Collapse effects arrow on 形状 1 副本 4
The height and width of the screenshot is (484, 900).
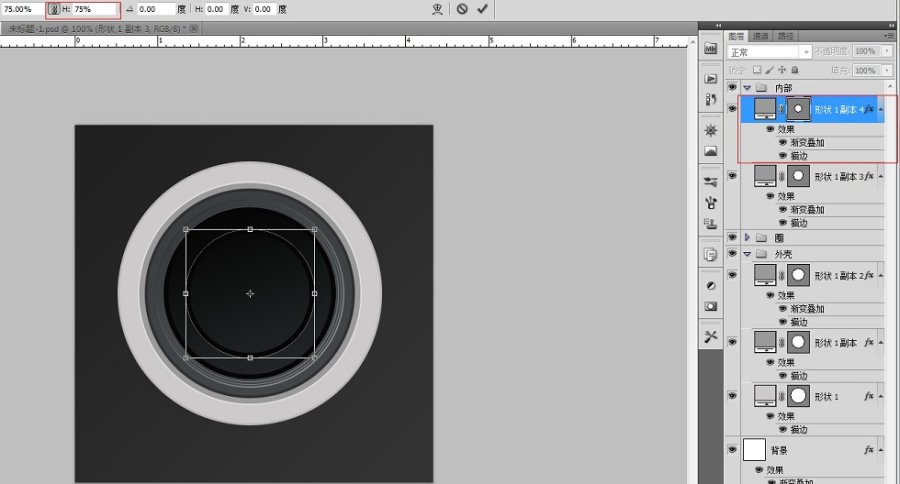881,109
